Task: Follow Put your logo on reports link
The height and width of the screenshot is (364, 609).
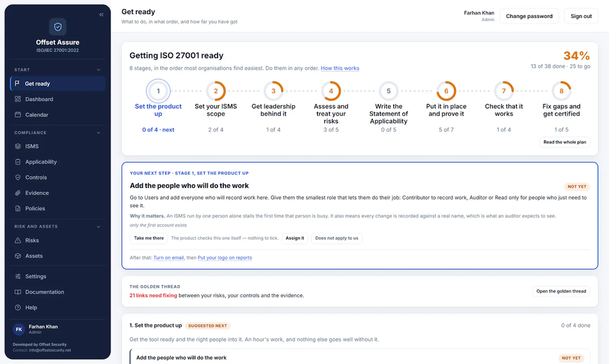Action: point(225,258)
